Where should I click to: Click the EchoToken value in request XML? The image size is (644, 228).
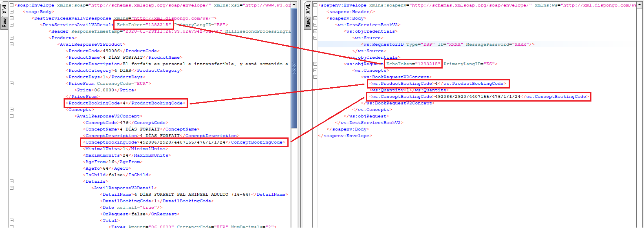coord(427,64)
